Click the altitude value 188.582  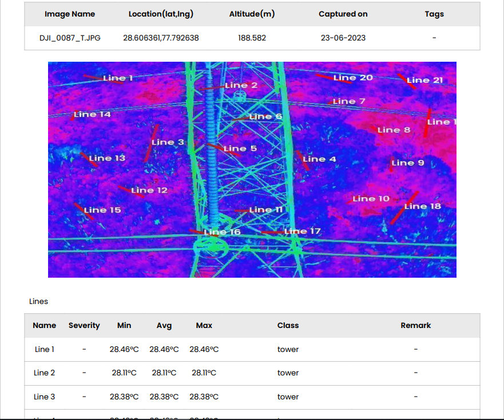pyautogui.click(x=252, y=38)
